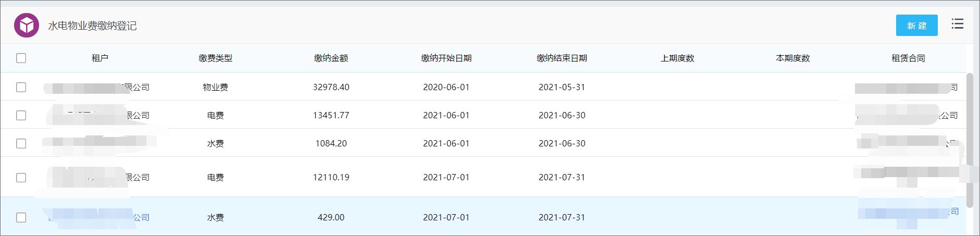
Task: Click the 本期度数 column header
Action: coord(793,58)
